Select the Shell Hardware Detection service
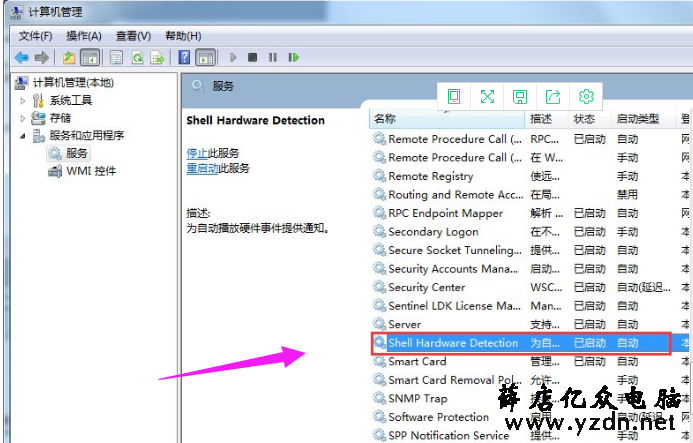The image size is (693, 443). tap(530, 343)
